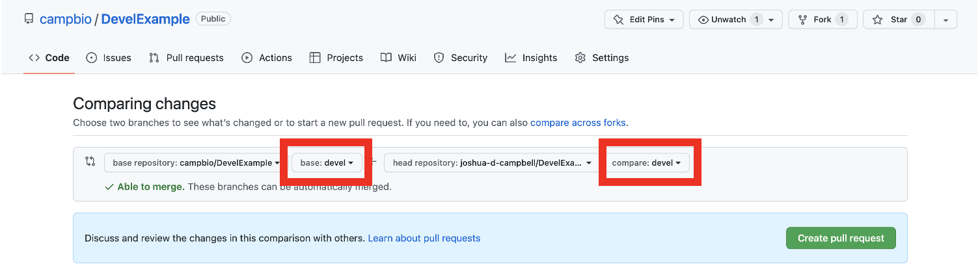Viewport: 980px width, 273px height.
Task: Open the compare across forks link
Action: 578,122
